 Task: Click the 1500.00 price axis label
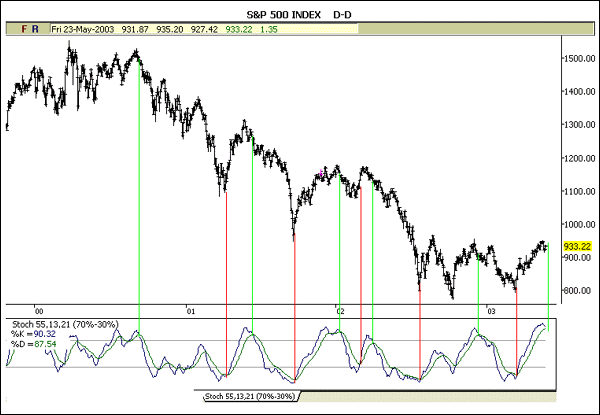point(579,59)
